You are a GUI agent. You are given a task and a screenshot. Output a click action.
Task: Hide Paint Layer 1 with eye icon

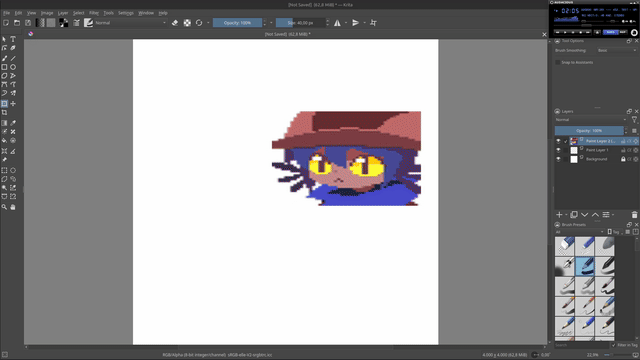click(x=558, y=150)
